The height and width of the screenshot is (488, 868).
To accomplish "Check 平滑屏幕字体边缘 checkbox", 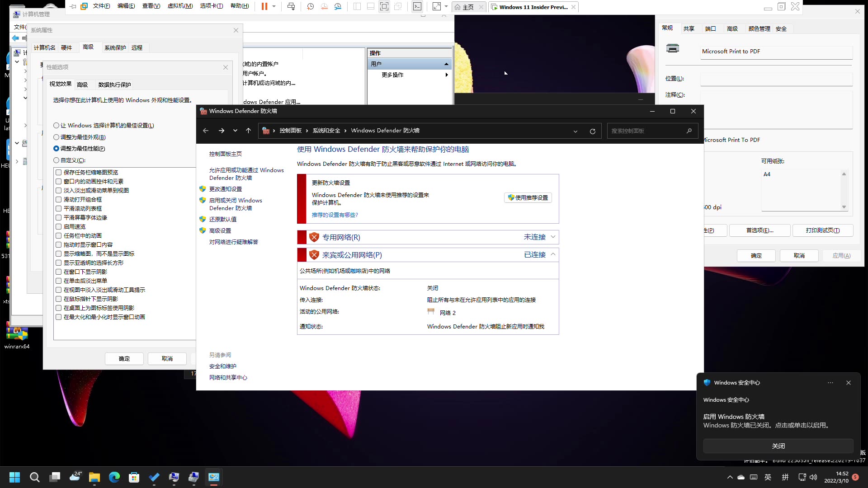I will coord(58,218).
